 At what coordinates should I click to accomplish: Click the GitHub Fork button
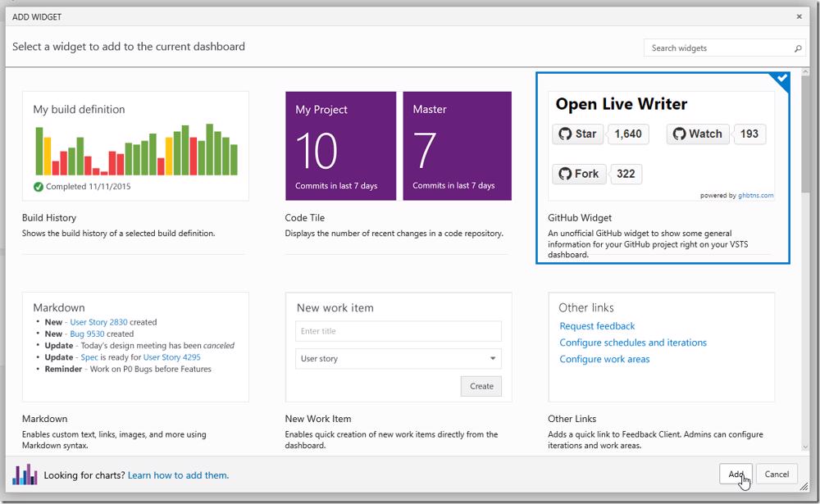point(579,174)
